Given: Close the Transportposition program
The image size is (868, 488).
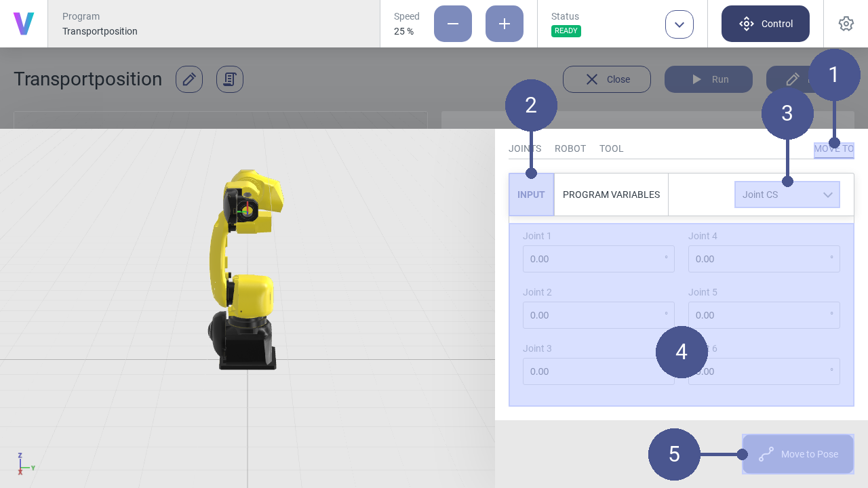Looking at the screenshot, I should (606, 79).
